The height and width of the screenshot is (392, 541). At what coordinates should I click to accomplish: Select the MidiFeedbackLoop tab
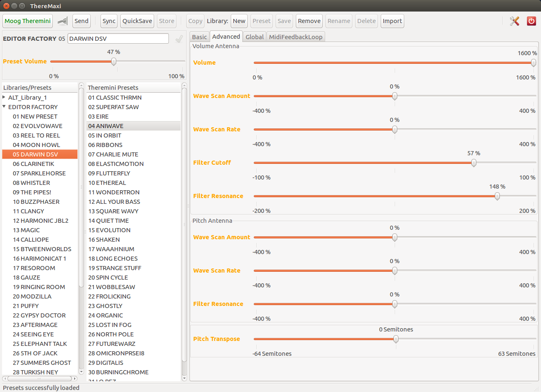tap(295, 37)
